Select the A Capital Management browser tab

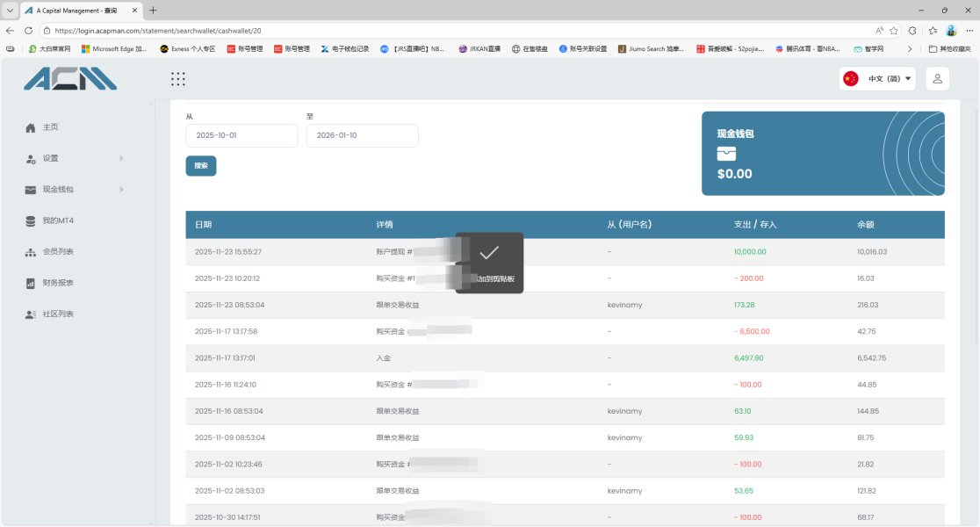79,10
